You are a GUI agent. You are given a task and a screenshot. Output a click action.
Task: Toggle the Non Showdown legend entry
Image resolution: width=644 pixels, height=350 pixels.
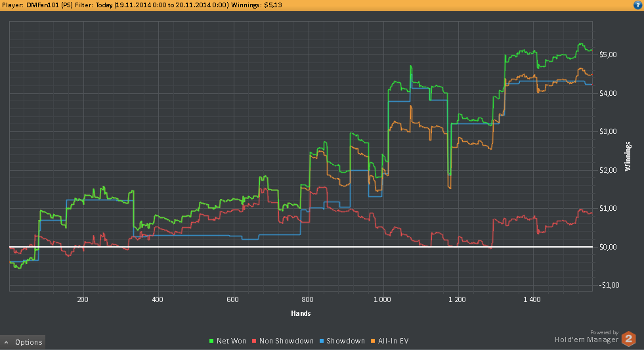(x=282, y=341)
